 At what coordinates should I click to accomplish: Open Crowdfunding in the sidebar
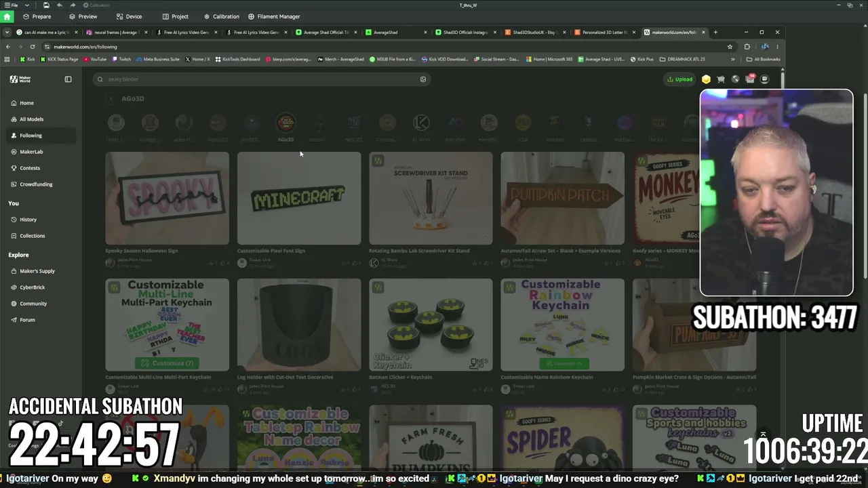(41, 184)
